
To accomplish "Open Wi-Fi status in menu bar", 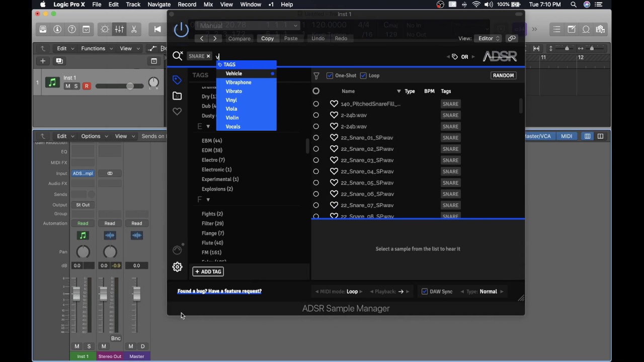I will coord(476,5).
